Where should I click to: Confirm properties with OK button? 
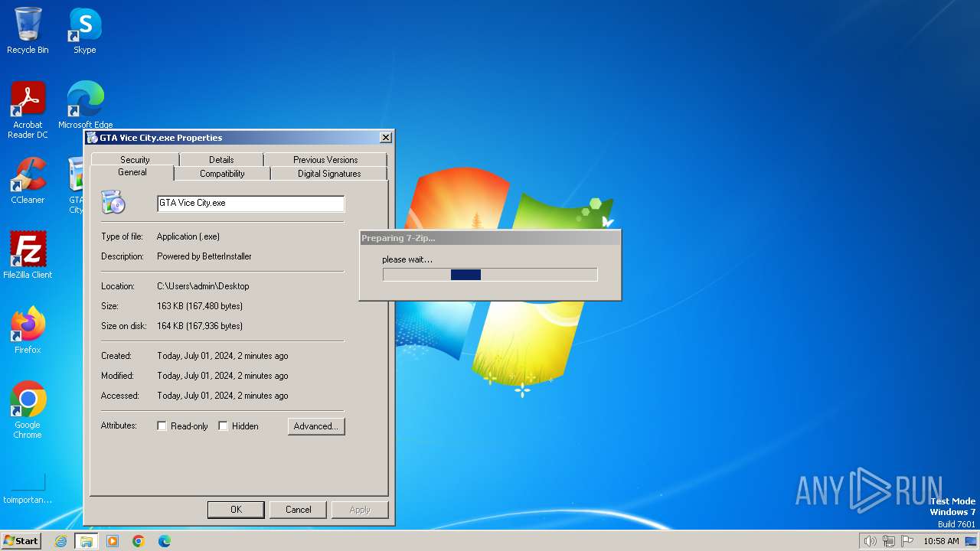[x=236, y=510]
